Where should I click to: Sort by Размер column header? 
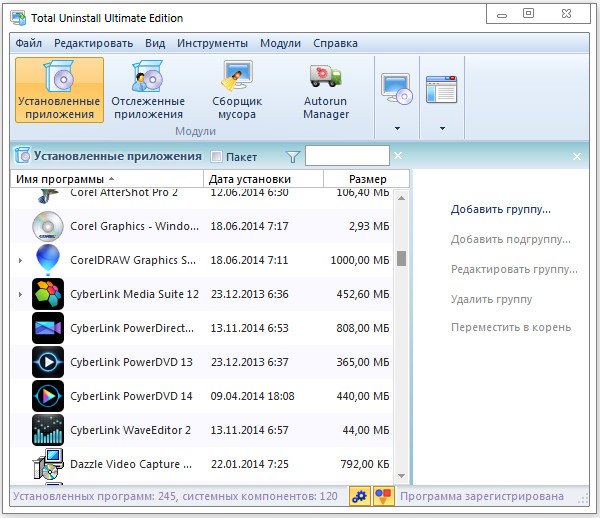[x=366, y=179]
